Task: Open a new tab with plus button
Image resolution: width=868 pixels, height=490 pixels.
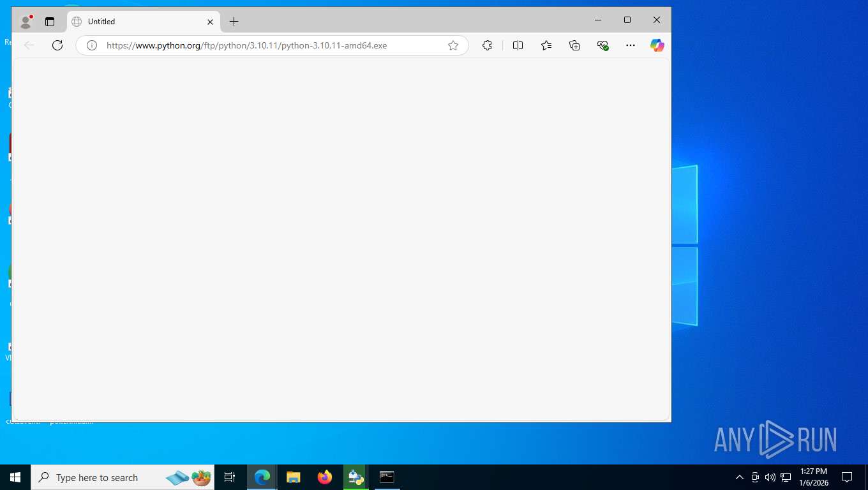Action: 234,22
